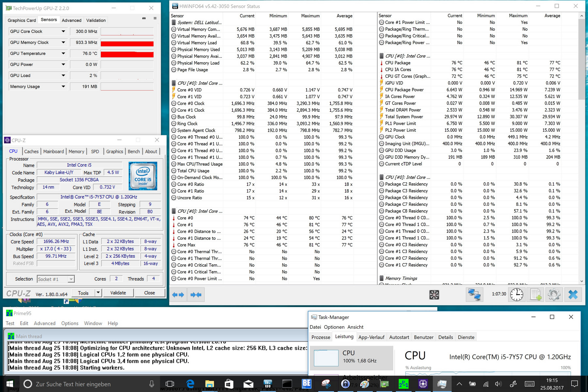588x392 pixels.
Task: Start logging sensors with the file icon
Action: tap(536, 295)
